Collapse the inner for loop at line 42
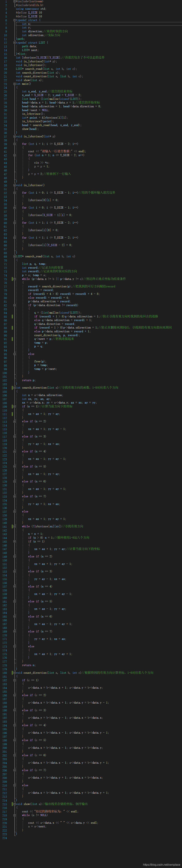This screenshot has height=868, width=182. 14,155
